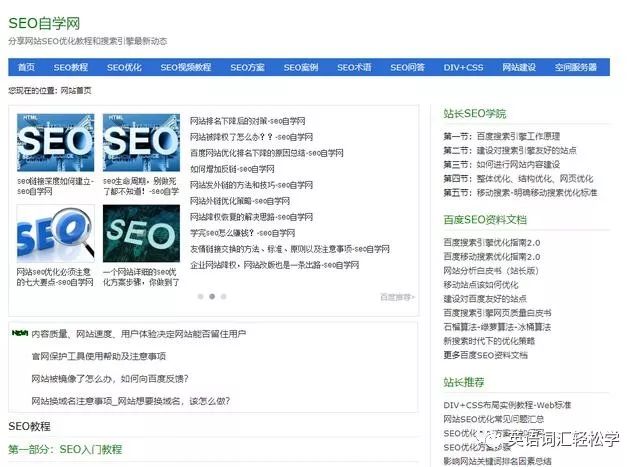Open the DIV+CSS navigation item
The width and height of the screenshot is (640, 467).
(x=463, y=67)
